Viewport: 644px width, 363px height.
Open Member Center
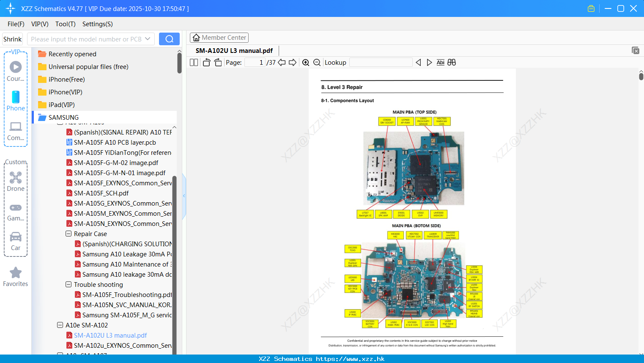coord(219,38)
